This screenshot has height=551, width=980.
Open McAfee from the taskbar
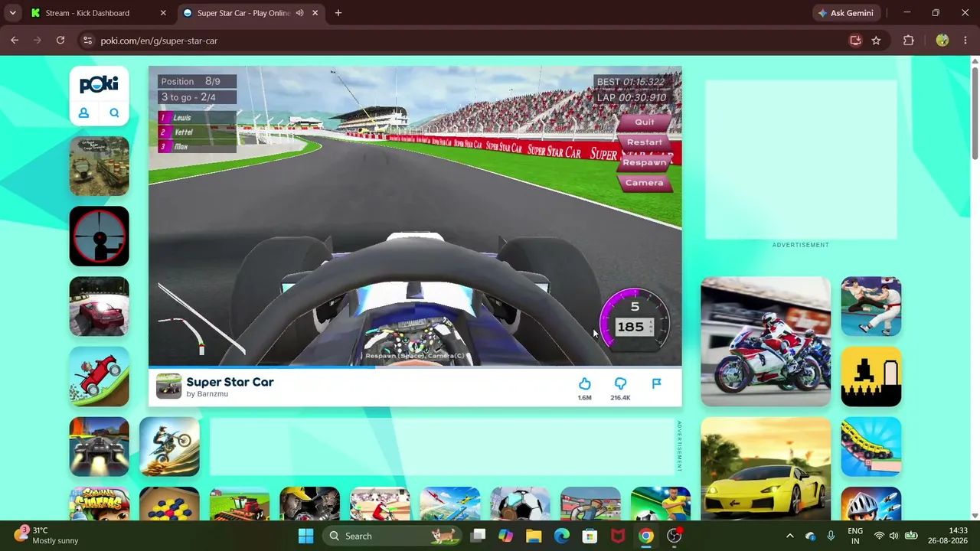click(x=618, y=536)
